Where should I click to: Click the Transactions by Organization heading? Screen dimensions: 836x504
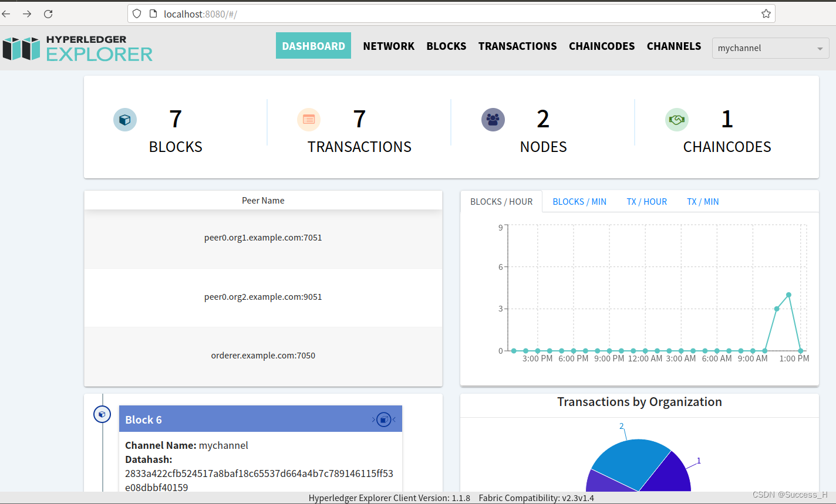(639, 402)
